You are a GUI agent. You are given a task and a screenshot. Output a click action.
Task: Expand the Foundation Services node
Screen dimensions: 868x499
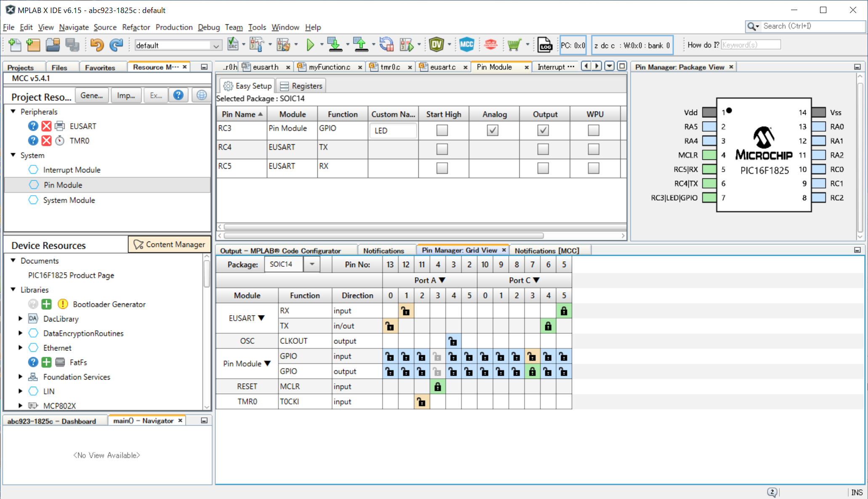pyautogui.click(x=20, y=377)
